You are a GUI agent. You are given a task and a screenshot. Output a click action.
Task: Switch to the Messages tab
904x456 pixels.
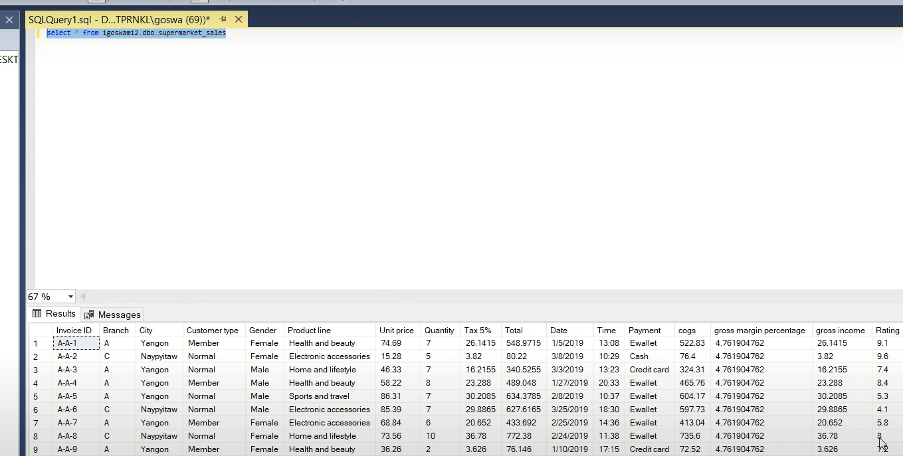tap(113, 314)
